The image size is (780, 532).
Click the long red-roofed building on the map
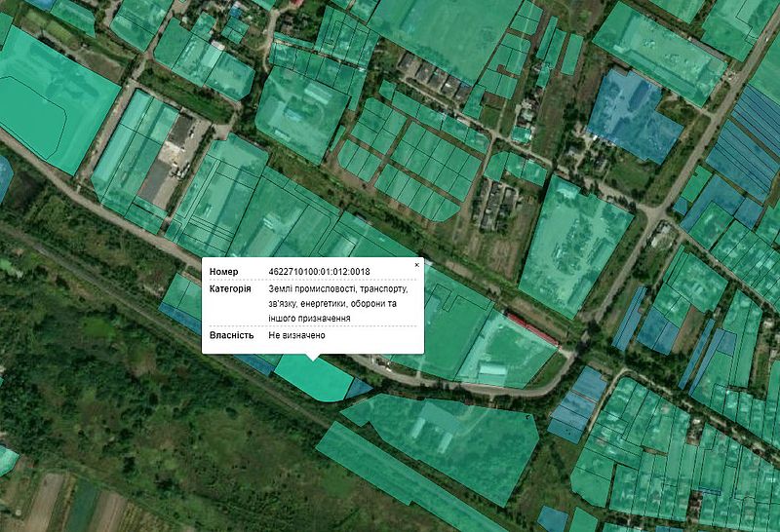tap(532, 328)
